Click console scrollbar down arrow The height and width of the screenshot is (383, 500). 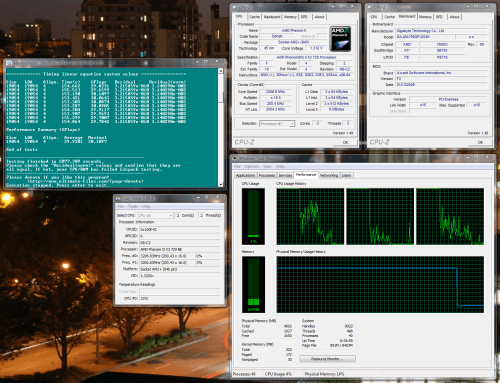coord(221,184)
